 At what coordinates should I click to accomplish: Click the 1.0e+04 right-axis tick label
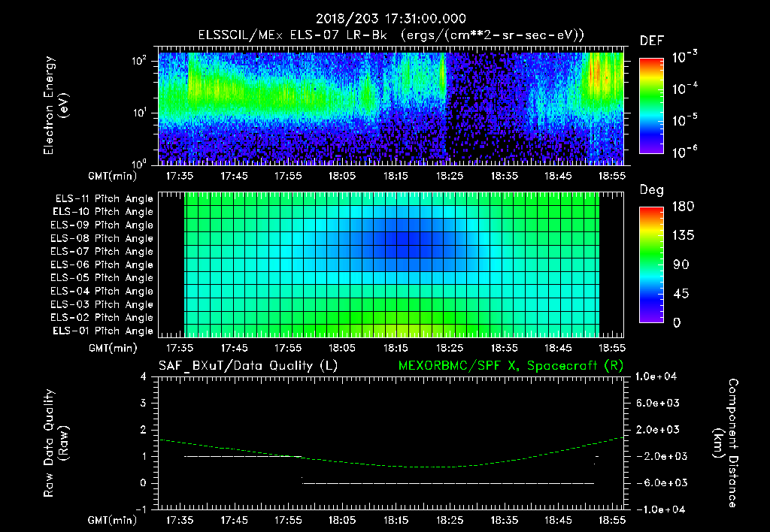pyautogui.click(x=656, y=376)
